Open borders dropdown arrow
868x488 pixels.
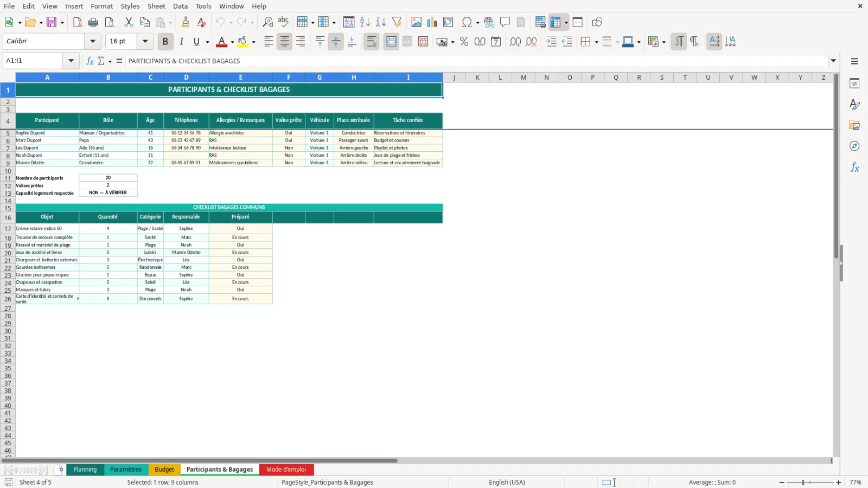point(596,42)
